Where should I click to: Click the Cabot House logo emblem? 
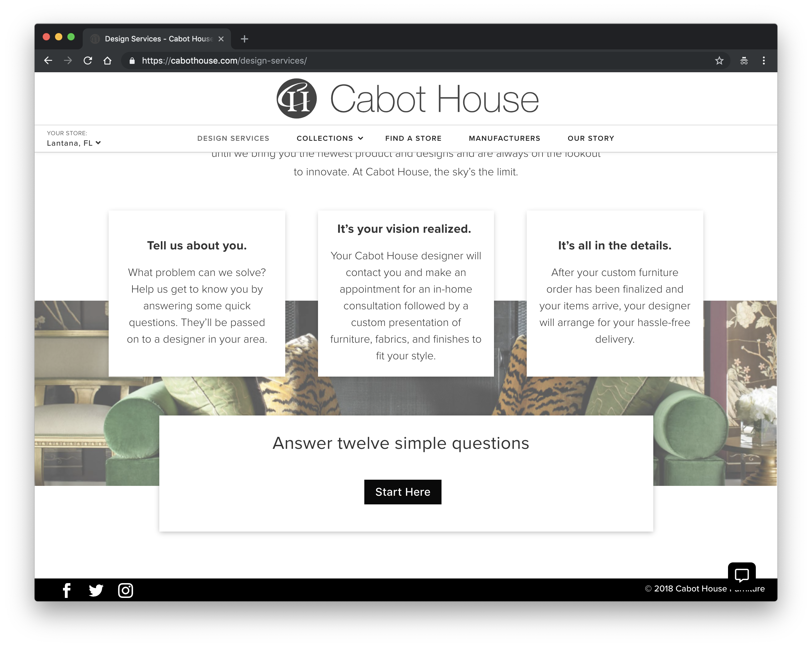click(x=296, y=99)
